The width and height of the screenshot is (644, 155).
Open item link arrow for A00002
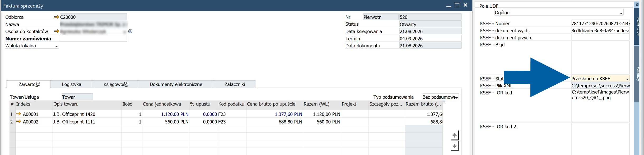click(18, 121)
